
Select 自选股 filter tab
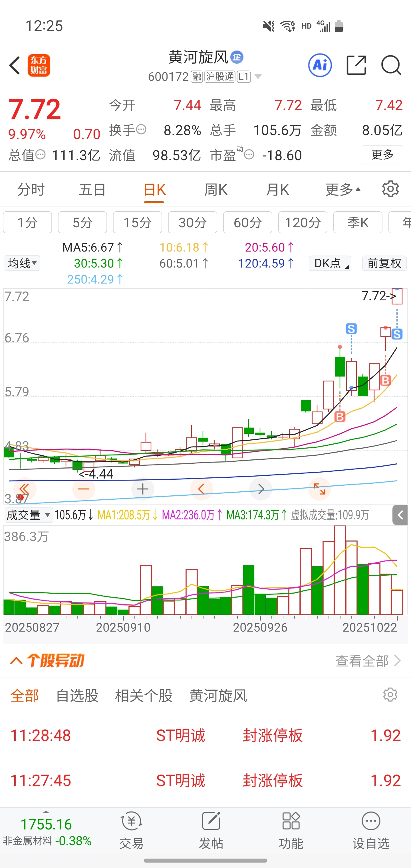coord(77,696)
